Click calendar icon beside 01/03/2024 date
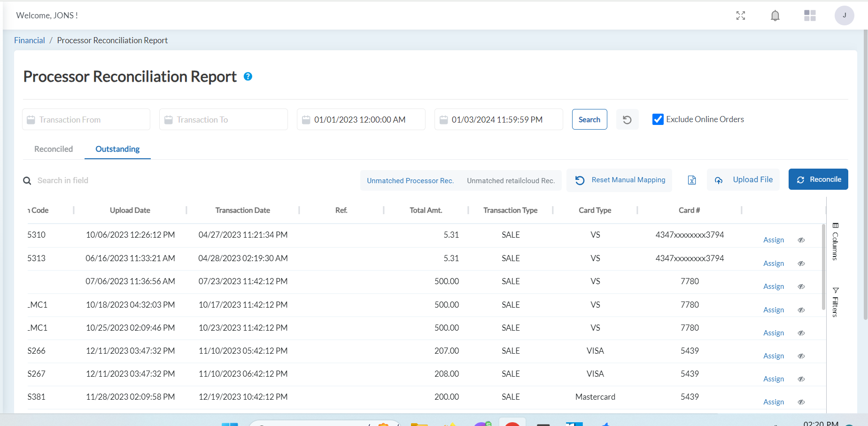 pyautogui.click(x=443, y=120)
